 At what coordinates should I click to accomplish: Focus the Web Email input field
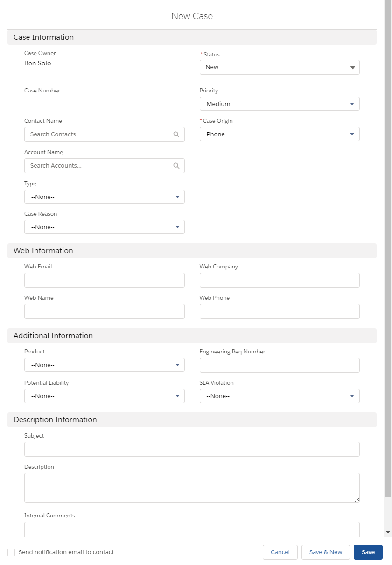point(104,280)
